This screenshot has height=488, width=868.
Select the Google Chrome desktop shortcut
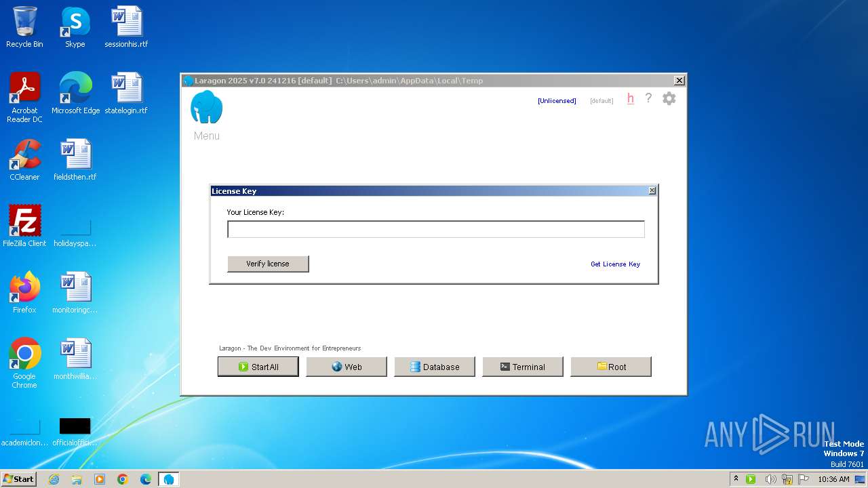tap(24, 363)
